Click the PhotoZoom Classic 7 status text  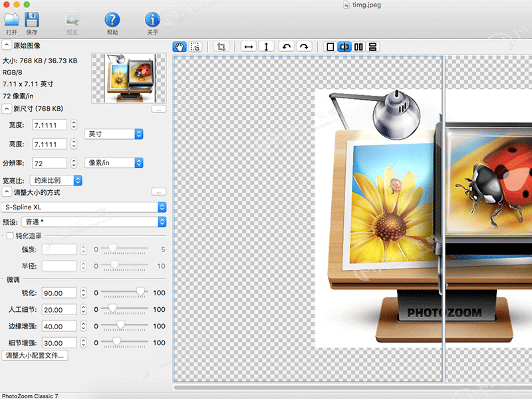tap(30, 396)
